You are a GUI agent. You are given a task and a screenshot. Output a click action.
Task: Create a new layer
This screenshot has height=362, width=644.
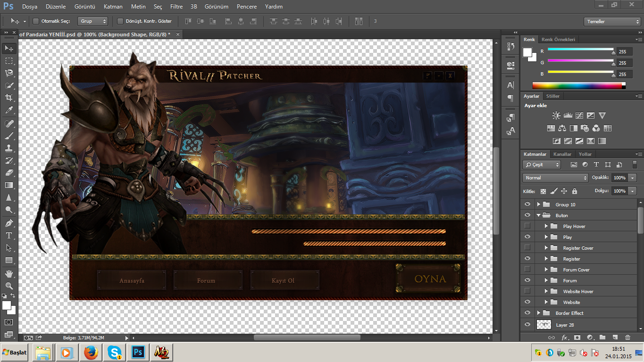[615, 337]
